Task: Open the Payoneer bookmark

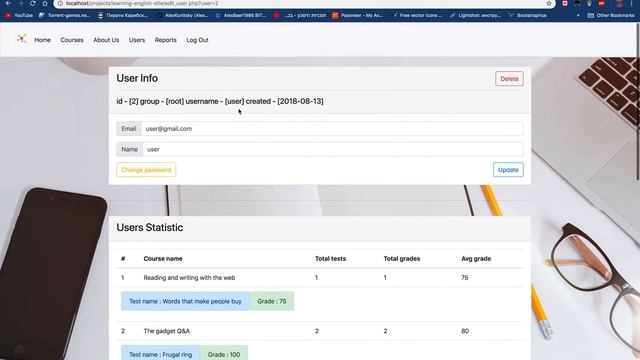Action: [x=358, y=16]
